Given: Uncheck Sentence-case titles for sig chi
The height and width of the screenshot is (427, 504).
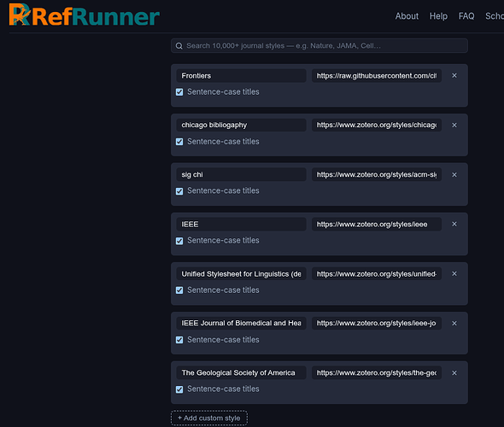Looking at the screenshot, I should pos(179,191).
